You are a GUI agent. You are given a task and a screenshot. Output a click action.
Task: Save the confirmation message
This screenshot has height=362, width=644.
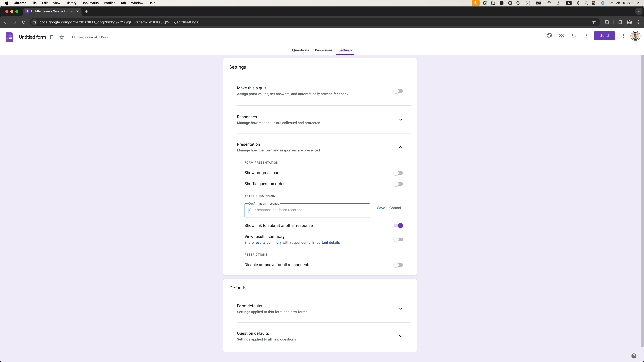(x=381, y=208)
